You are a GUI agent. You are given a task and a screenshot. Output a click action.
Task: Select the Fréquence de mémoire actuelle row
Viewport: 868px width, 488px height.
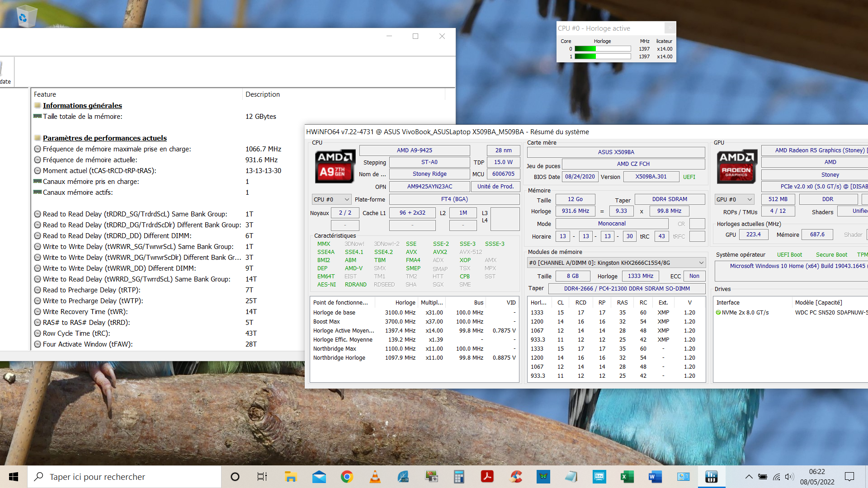[168, 160]
